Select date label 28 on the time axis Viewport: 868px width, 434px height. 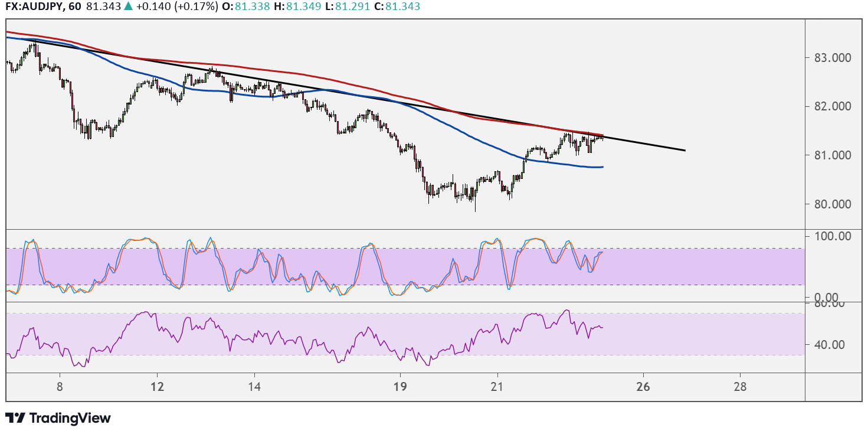pos(740,387)
